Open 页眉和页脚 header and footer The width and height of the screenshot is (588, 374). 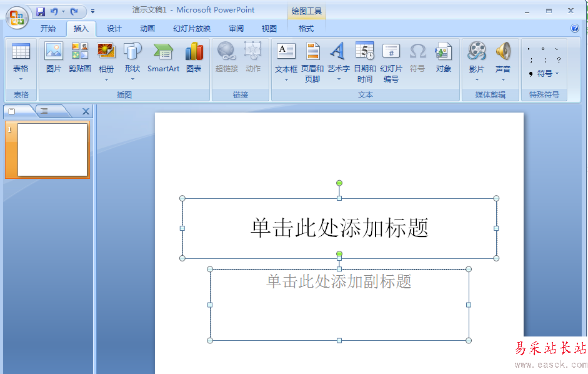pos(312,63)
